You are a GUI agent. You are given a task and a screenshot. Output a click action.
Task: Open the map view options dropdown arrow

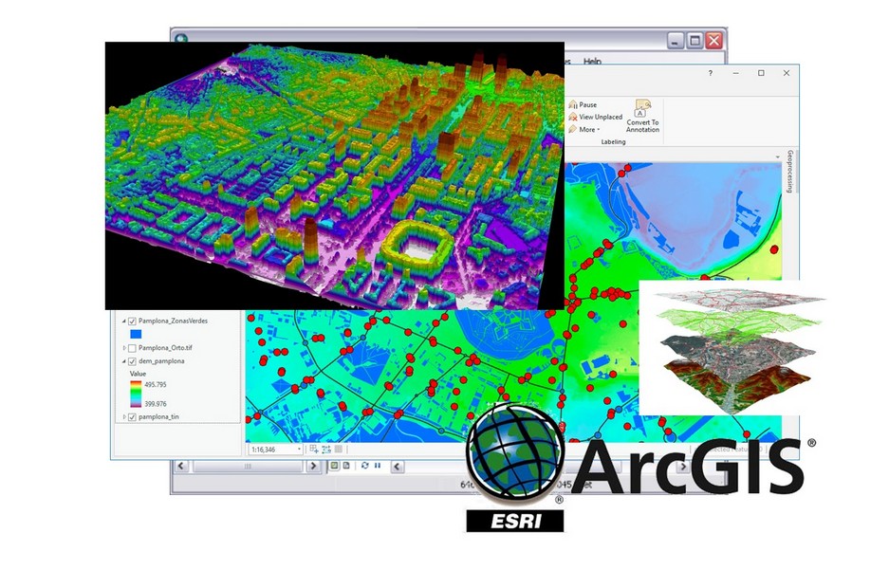click(777, 156)
